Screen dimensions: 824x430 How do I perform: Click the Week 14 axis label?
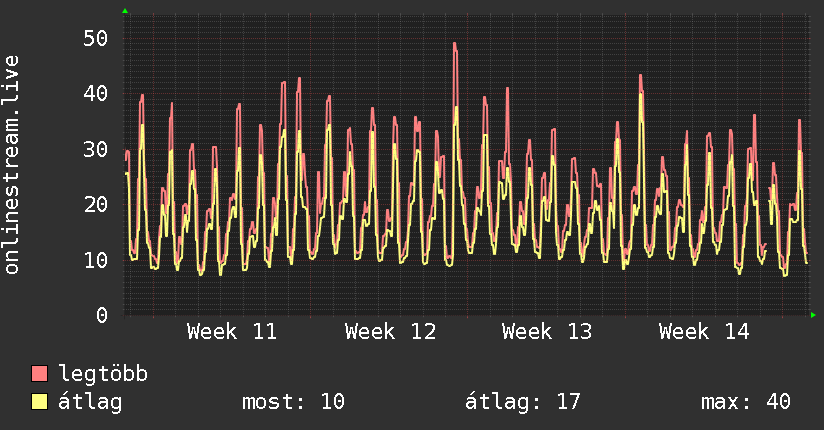point(704,332)
